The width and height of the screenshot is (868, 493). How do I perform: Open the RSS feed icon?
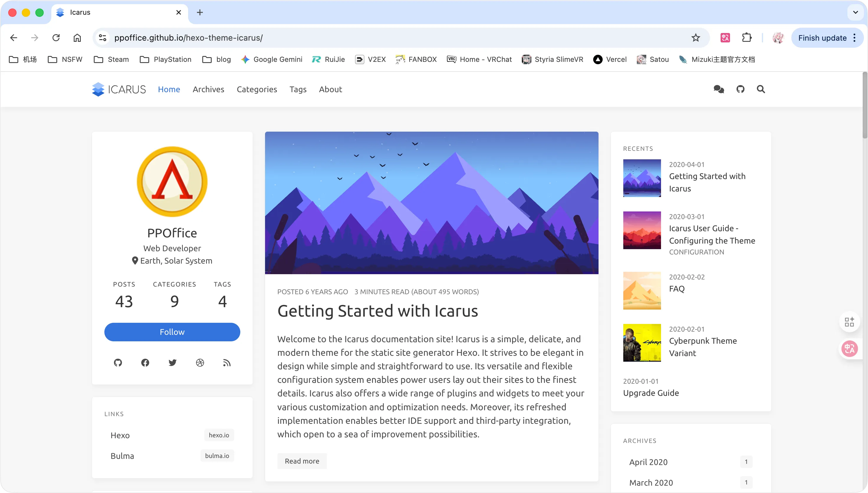pos(227,363)
